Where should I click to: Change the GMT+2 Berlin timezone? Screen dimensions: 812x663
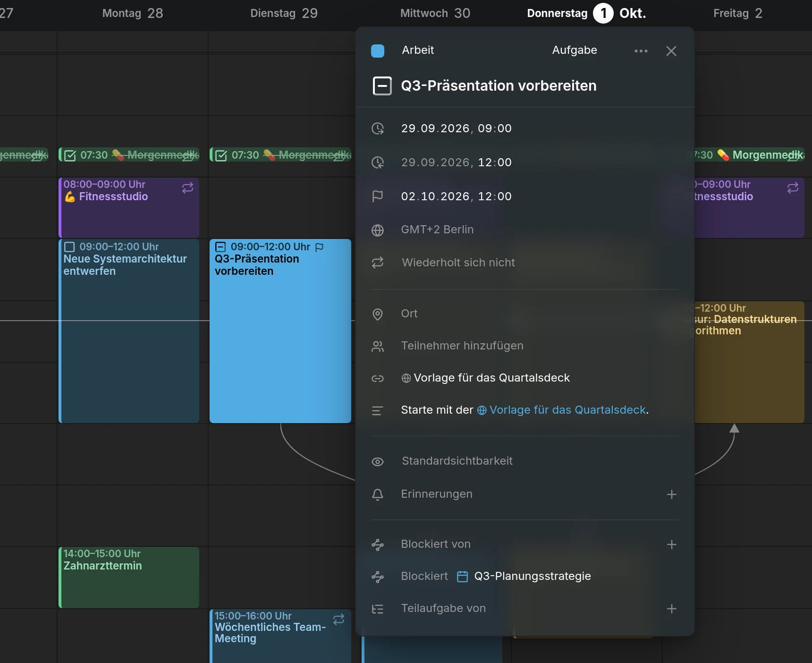(437, 229)
